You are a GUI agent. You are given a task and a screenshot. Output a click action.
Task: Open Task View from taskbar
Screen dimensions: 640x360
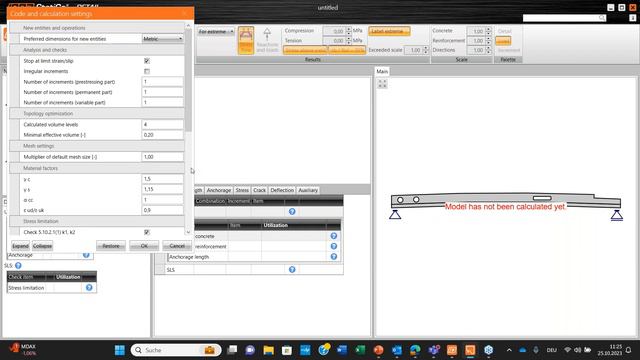tap(232, 350)
